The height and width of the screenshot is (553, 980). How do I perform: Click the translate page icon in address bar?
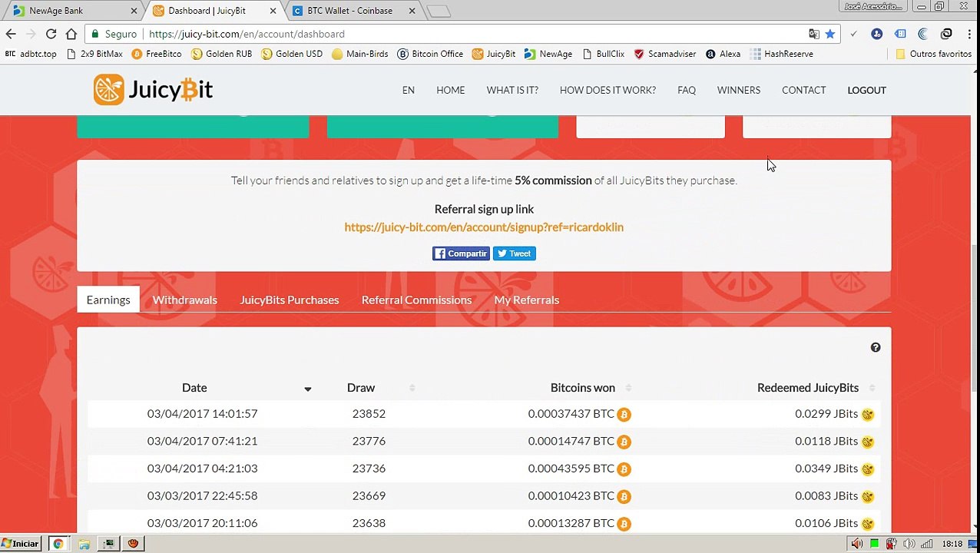814,34
